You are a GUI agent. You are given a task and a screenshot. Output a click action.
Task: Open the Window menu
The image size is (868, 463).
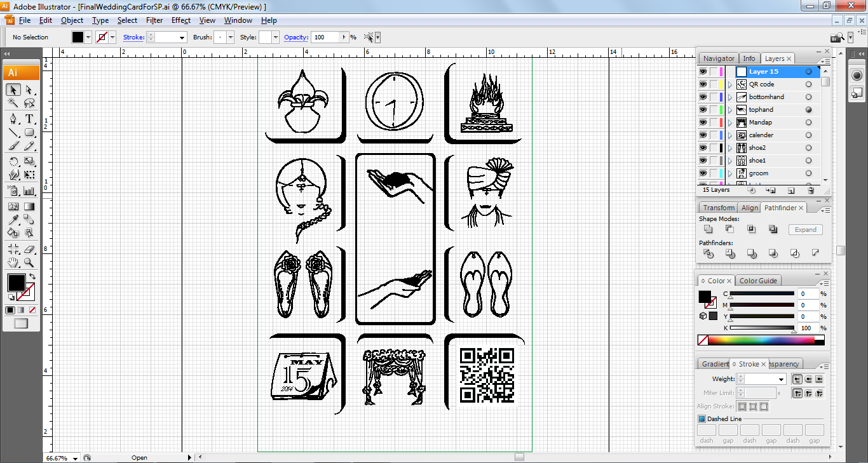238,20
